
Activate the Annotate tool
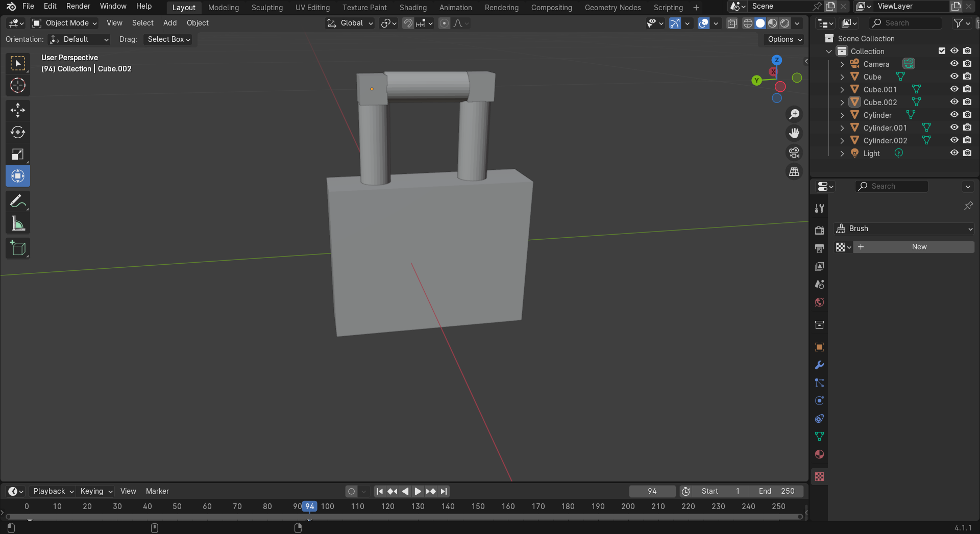[x=18, y=202]
